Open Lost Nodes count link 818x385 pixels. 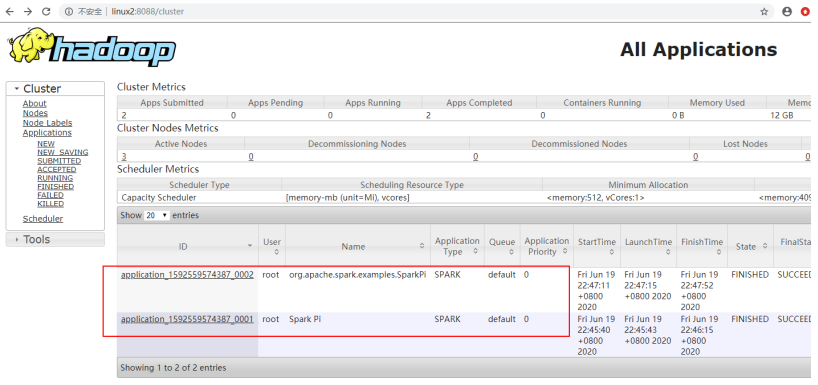(695, 156)
